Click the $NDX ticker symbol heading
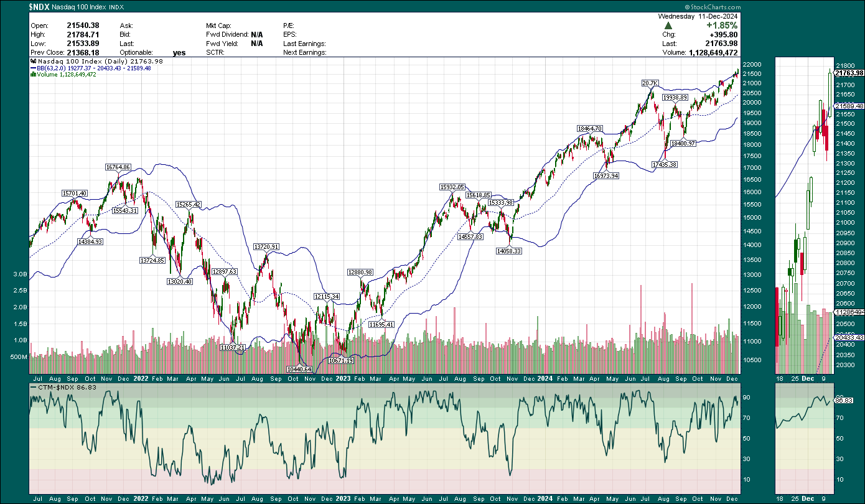The height and width of the screenshot is (504, 865). click(40, 6)
